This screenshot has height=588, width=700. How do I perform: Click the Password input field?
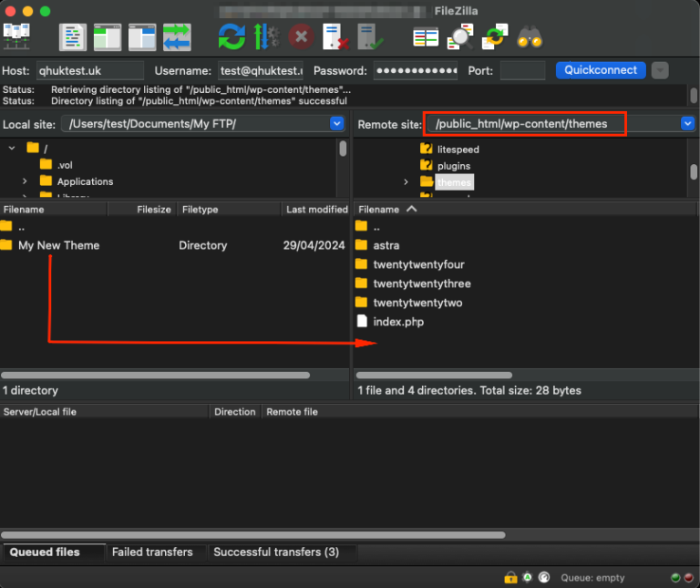pyautogui.click(x=416, y=70)
